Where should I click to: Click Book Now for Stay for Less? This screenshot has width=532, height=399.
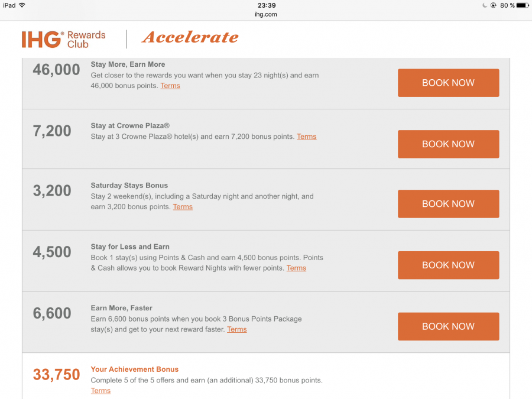(448, 265)
